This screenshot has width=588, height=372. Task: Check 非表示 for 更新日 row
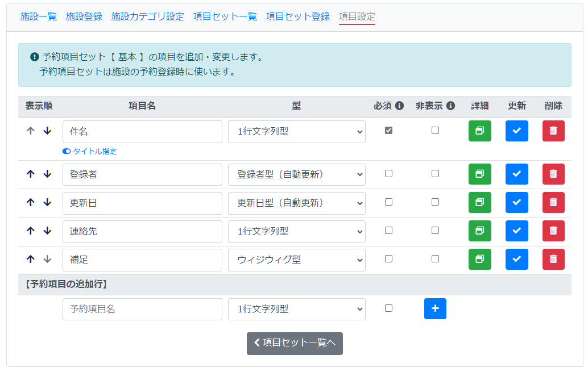pyautogui.click(x=435, y=202)
